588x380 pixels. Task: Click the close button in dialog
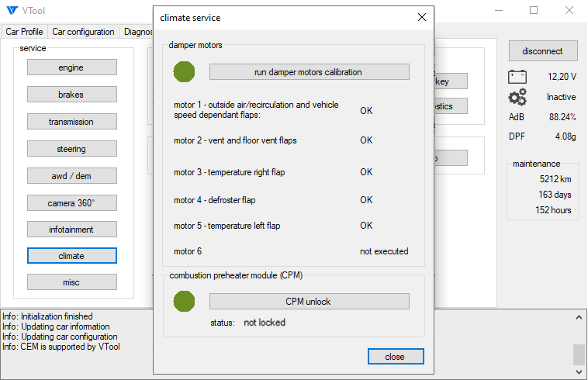click(396, 357)
